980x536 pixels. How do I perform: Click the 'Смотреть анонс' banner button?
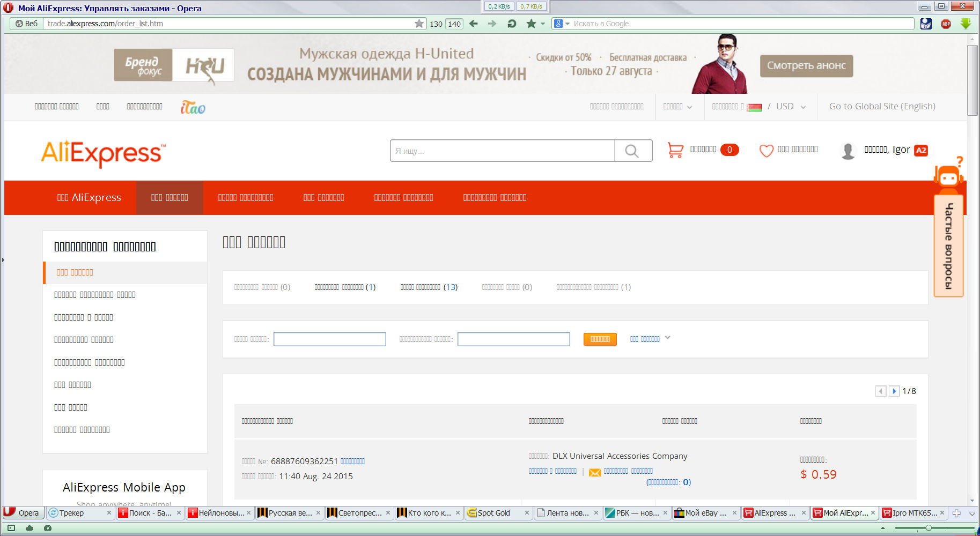[806, 65]
